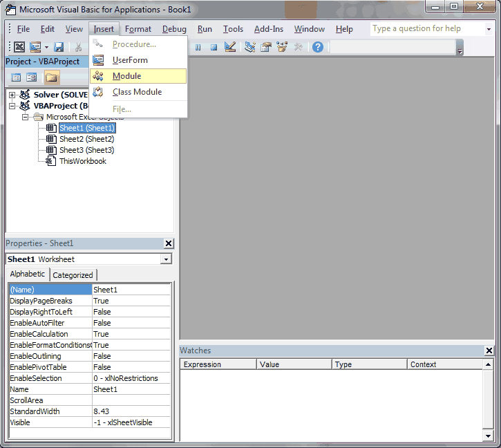Image resolution: width=501 pixels, height=448 pixels.
Task: Switch to the Categorized properties tab
Action: (73, 275)
